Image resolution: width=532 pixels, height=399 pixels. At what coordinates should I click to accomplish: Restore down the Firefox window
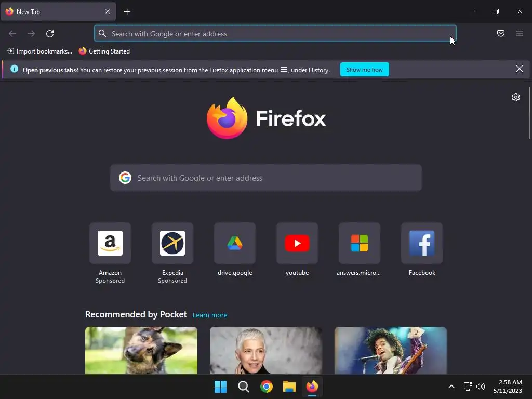(x=496, y=11)
